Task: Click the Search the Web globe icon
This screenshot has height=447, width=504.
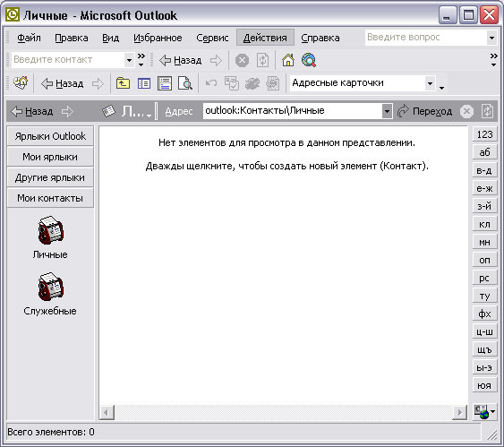Action: pyautogui.click(x=309, y=60)
